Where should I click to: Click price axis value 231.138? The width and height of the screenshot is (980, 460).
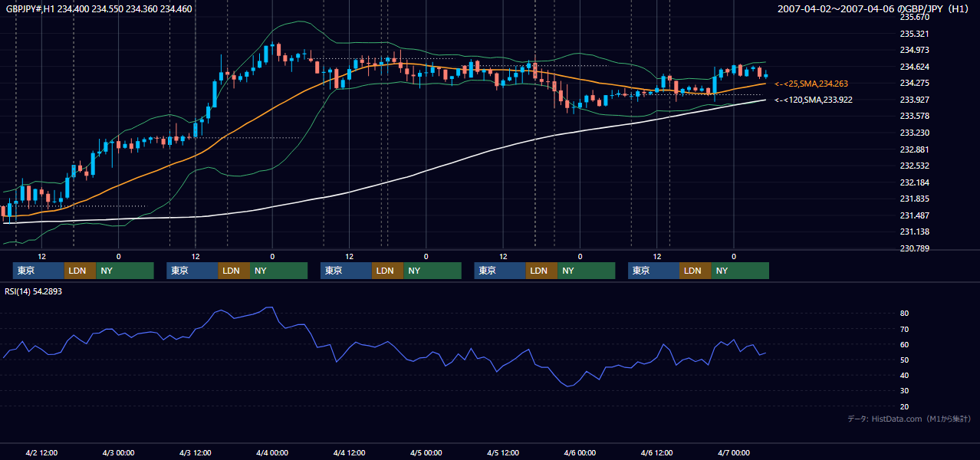tap(914, 232)
